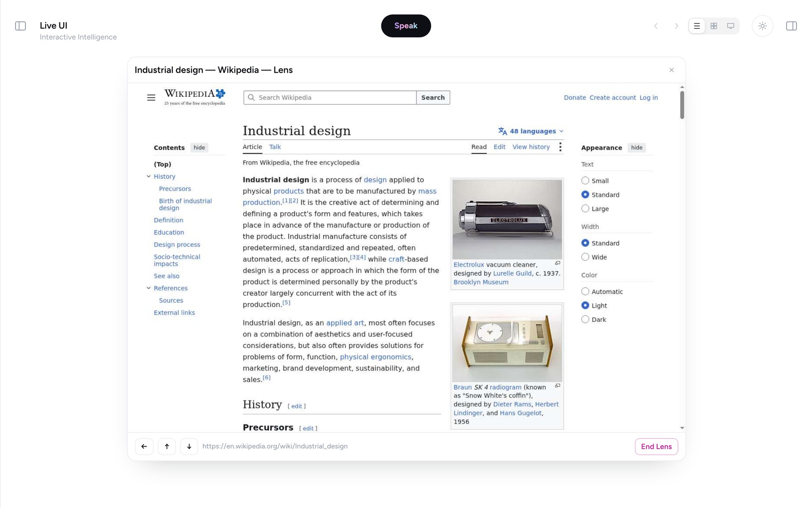Select Standard text size
The image size is (812, 508).
[x=585, y=195]
